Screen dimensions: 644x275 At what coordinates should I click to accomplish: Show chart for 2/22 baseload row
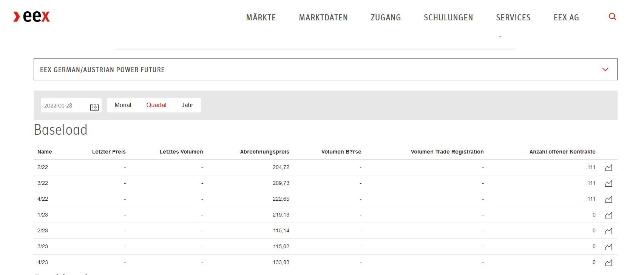tap(608, 167)
